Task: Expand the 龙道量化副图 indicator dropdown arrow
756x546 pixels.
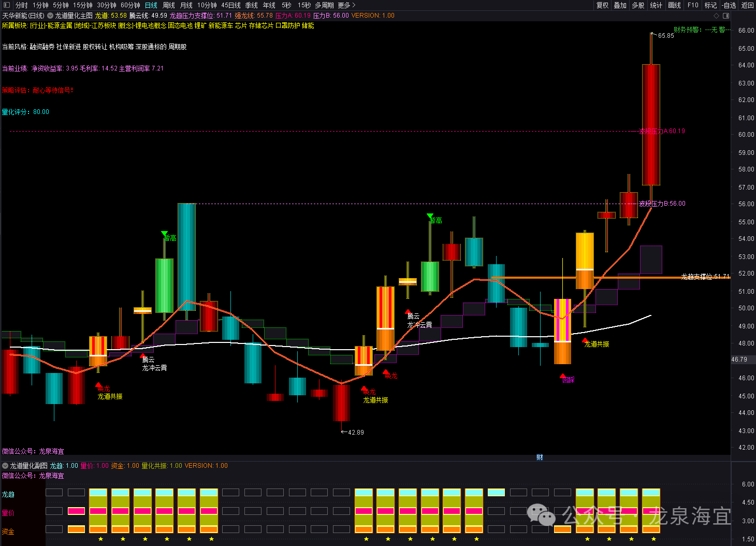Action: click(x=5, y=466)
